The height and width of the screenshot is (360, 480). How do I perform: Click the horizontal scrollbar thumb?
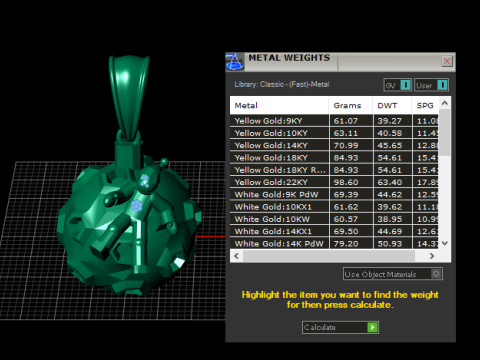point(329,256)
